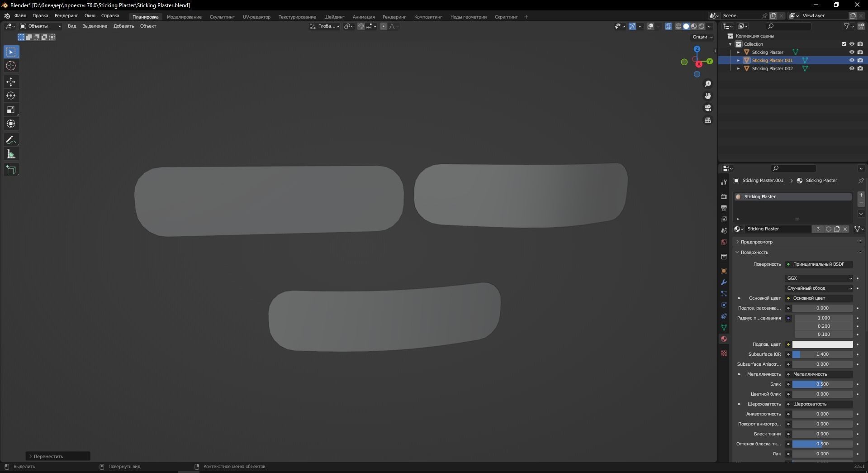The width and height of the screenshot is (868, 473).
Task: Expand the Preview panel
Action: point(756,242)
